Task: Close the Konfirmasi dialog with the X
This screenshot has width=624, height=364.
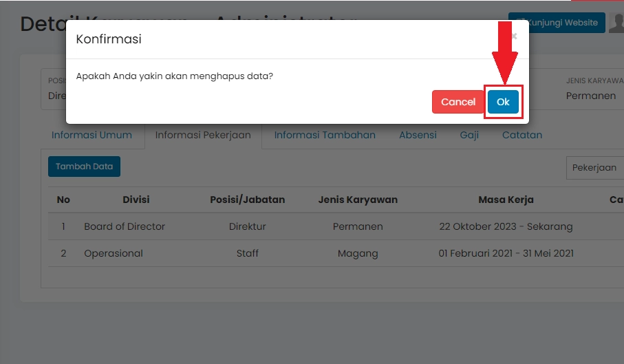Action: [x=514, y=36]
